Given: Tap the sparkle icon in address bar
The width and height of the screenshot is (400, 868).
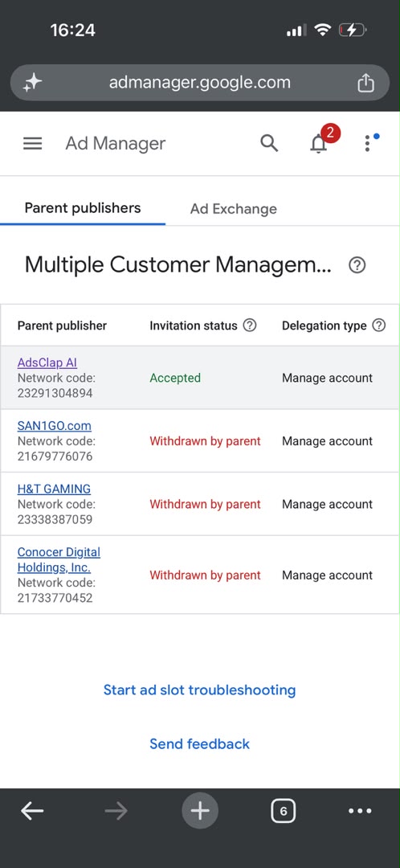Looking at the screenshot, I should 32,83.
